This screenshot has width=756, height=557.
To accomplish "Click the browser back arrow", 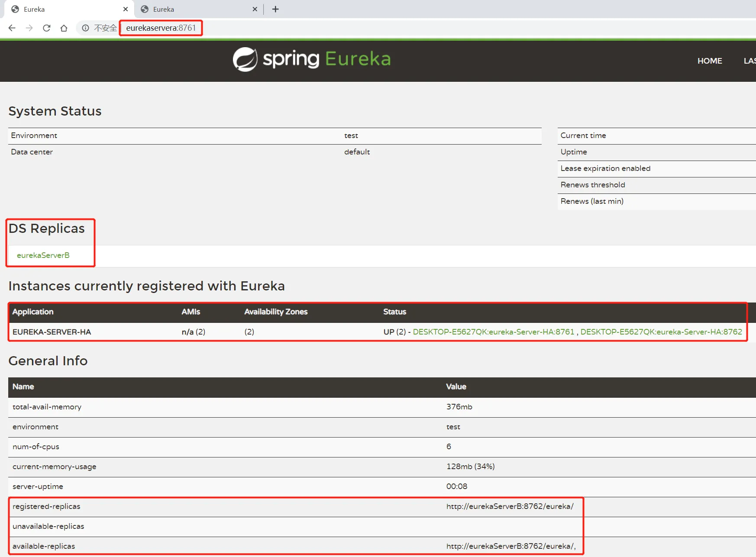I will tap(12, 28).
